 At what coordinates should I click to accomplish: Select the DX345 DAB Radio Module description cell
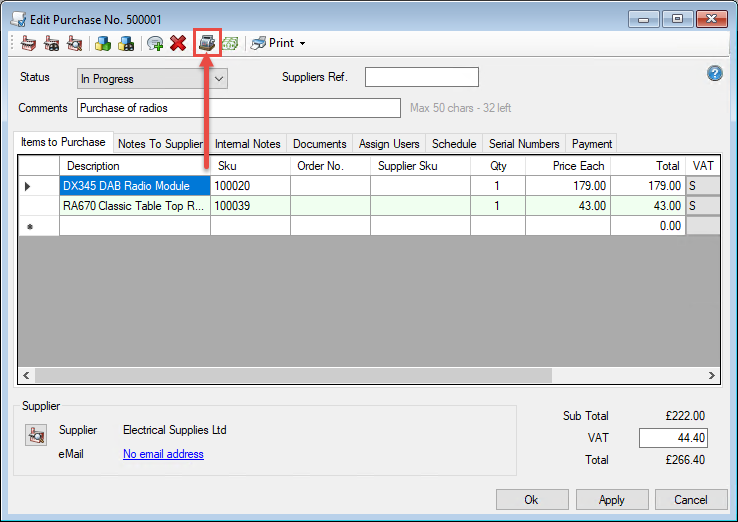pyautogui.click(x=134, y=186)
